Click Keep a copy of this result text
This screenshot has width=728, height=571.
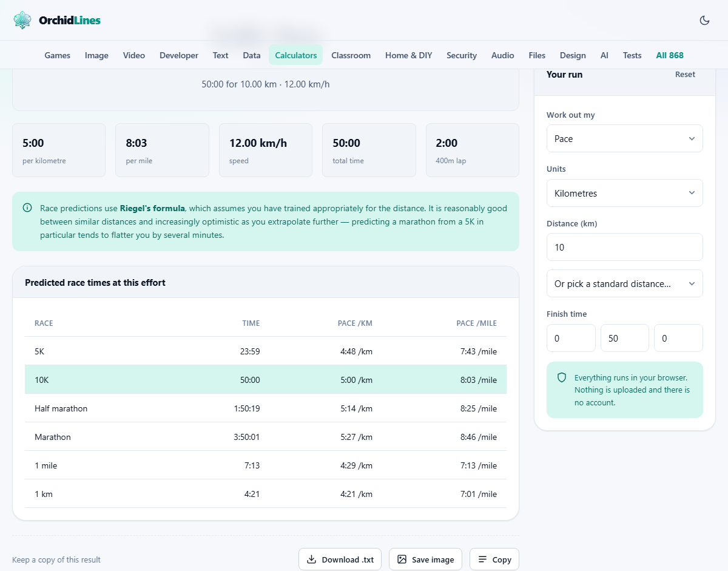coord(56,560)
